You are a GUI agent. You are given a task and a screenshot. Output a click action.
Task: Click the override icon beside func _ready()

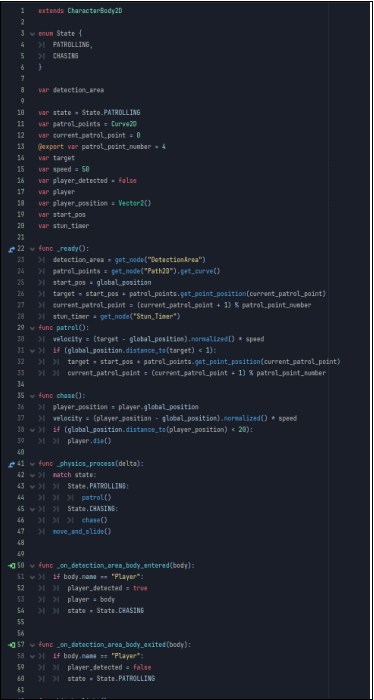tap(11, 249)
